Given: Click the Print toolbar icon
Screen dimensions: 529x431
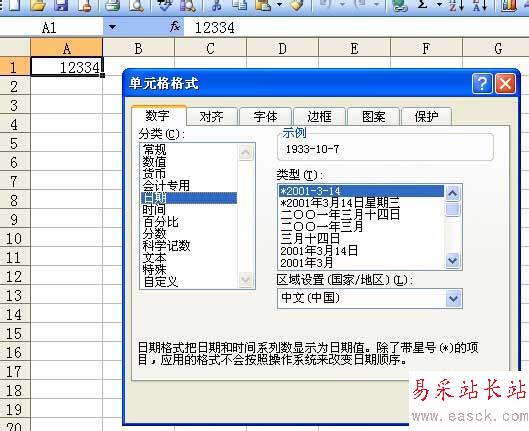Looking at the screenshot, I should pyautogui.click(x=112, y=5).
